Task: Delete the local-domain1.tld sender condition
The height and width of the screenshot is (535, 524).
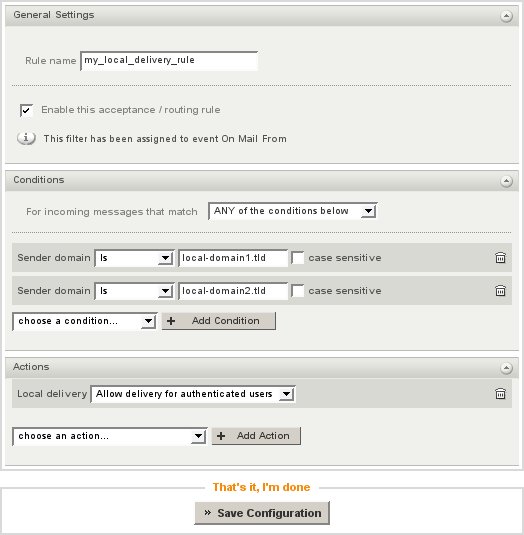Action: click(500, 258)
